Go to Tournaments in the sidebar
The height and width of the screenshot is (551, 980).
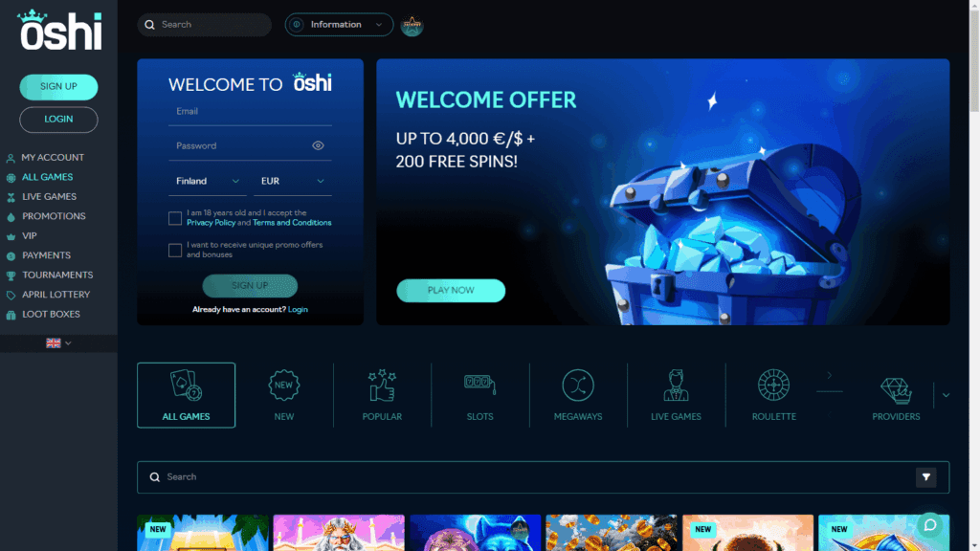click(x=57, y=275)
